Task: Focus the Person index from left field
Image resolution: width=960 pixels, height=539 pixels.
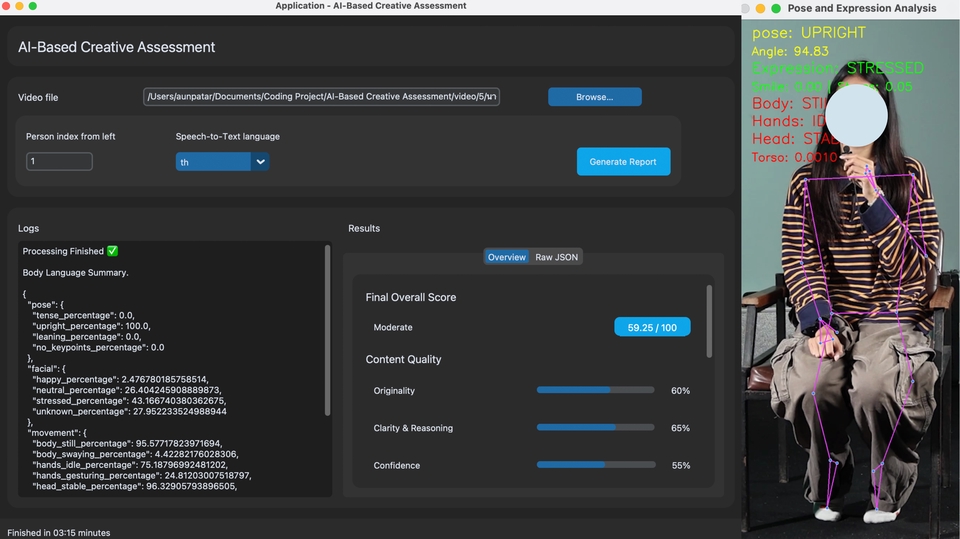Action: pyautogui.click(x=59, y=161)
